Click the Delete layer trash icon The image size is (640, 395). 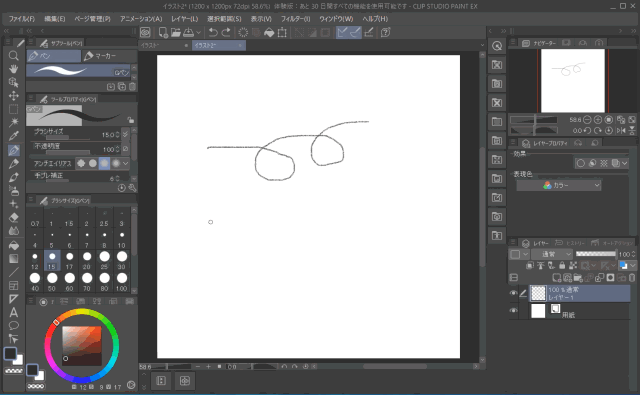632,278
